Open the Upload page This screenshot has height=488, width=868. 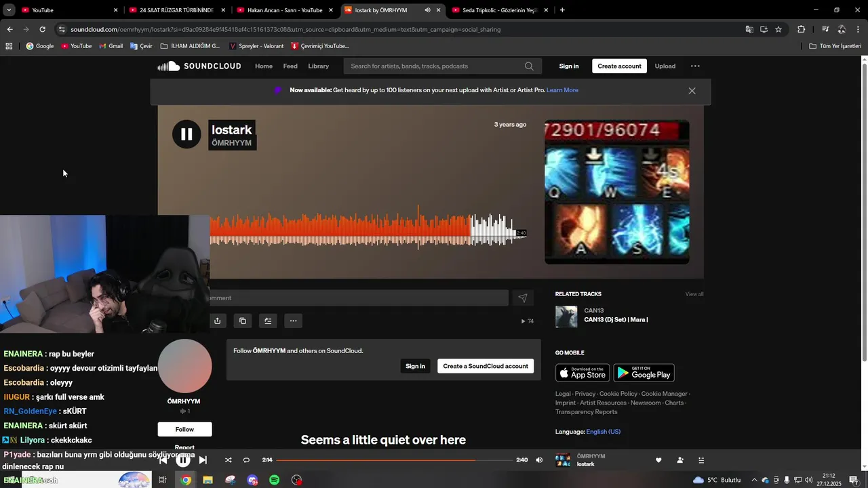click(x=665, y=66)
